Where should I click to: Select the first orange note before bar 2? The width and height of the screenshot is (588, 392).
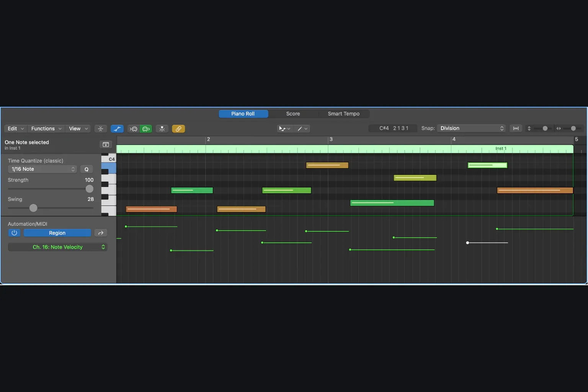(x=152, y=209)
